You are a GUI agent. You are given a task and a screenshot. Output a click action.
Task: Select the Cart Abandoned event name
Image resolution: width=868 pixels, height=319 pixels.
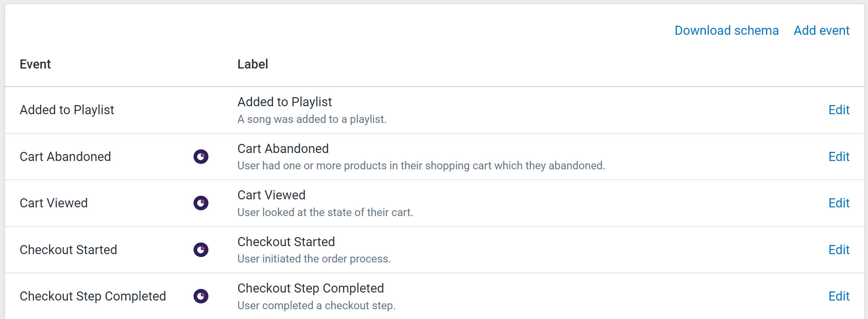pos(65,157)
